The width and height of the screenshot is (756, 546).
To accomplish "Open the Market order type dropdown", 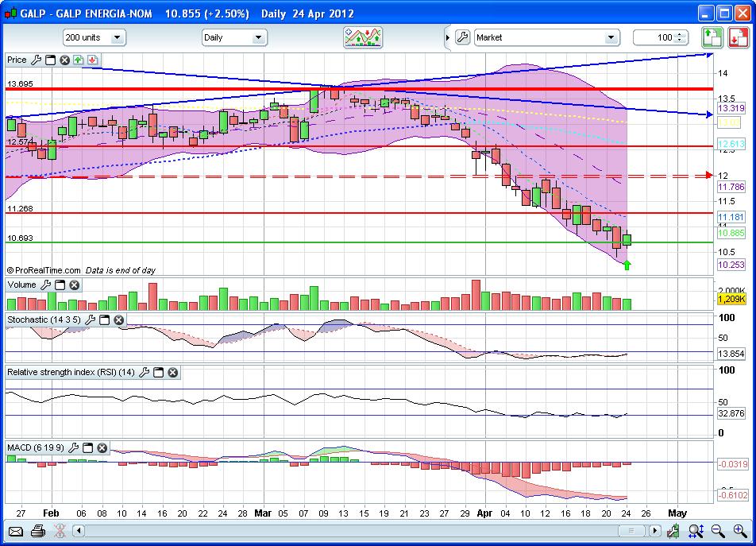I will point(546,37).
